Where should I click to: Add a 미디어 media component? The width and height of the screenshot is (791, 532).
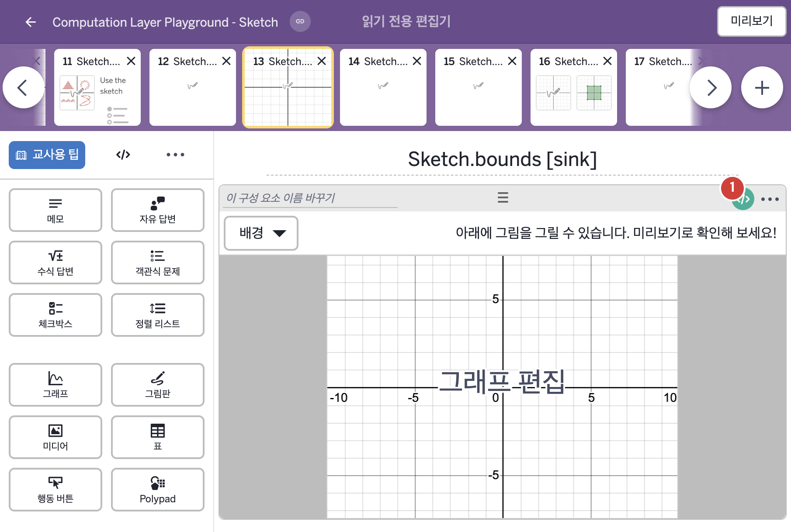point(56,437)
